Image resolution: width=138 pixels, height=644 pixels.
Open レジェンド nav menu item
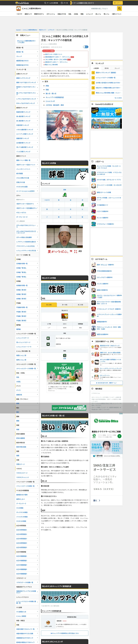pos(89,14)
